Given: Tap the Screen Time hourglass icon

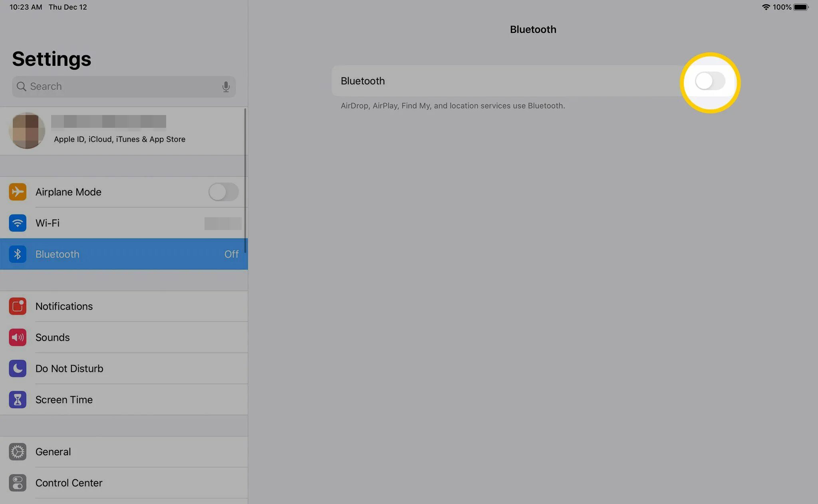Looking at the screenshot, I should point(18,400).
